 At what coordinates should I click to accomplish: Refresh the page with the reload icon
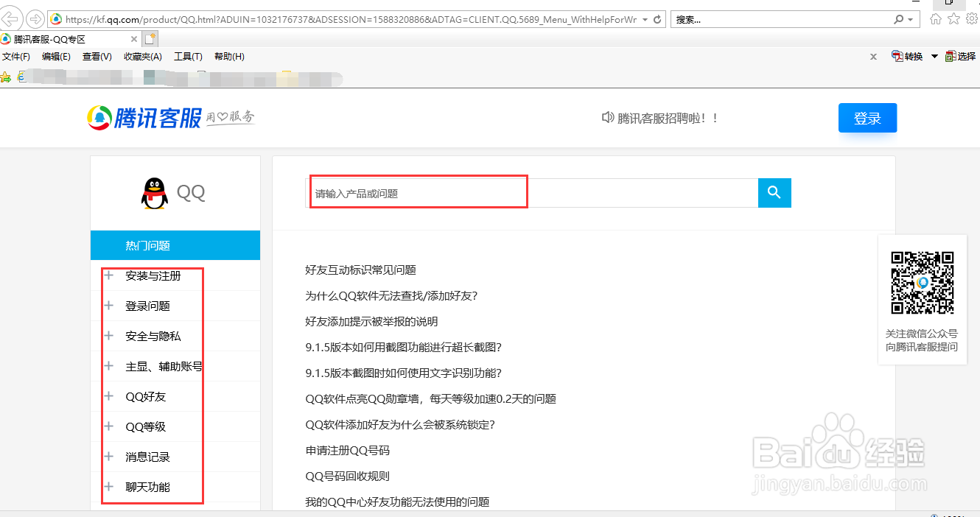(x=659, y=19)
